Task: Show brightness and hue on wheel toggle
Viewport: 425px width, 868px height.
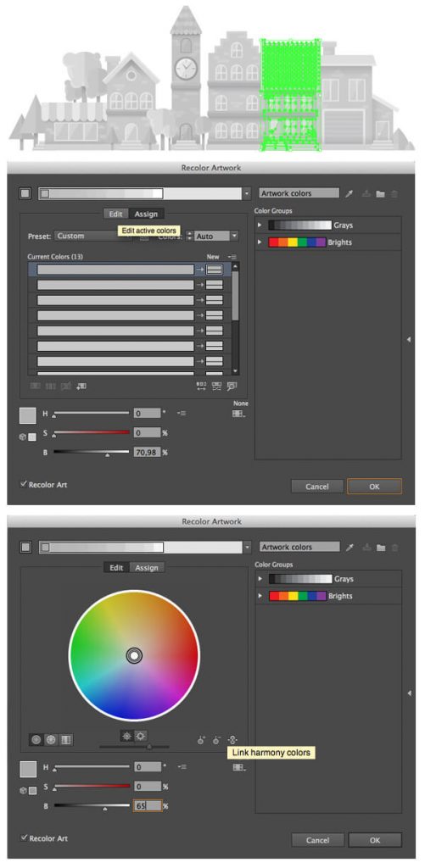Action: (x=127, y=737)
